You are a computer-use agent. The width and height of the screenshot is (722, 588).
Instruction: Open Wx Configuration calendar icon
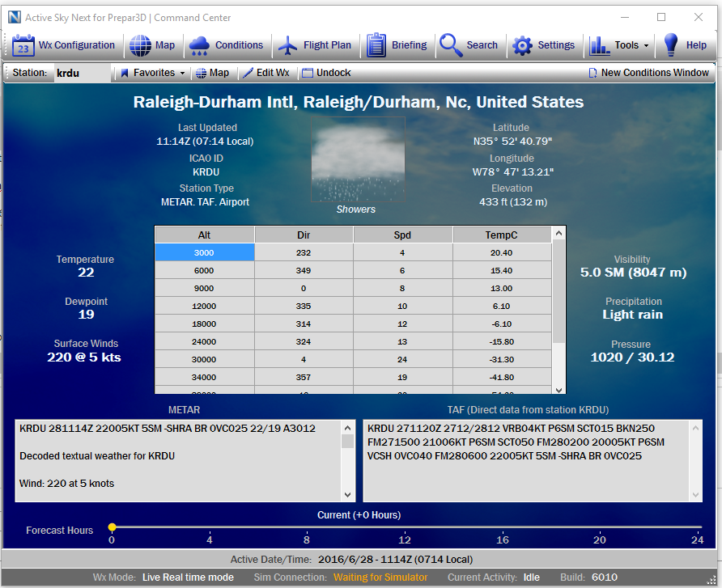click(23, 45)
